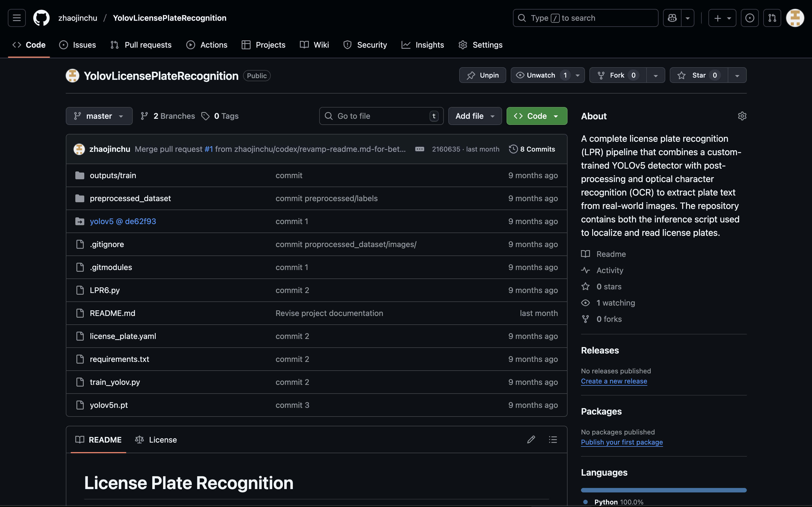Open the global navigation hamburger menu
The height and width of the screenshot is (507, 812).
[x=17, y=18]
